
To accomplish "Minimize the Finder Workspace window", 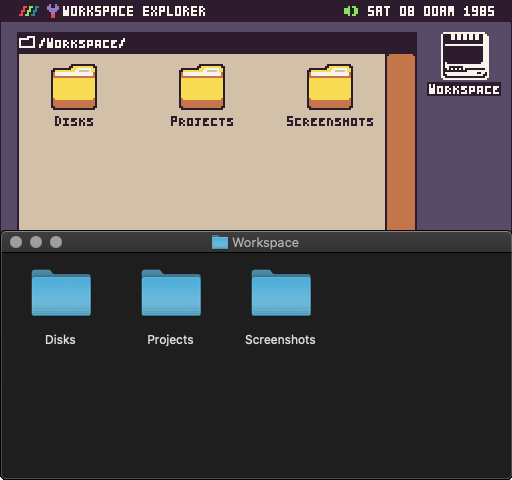I will click(x=36, y=242).
